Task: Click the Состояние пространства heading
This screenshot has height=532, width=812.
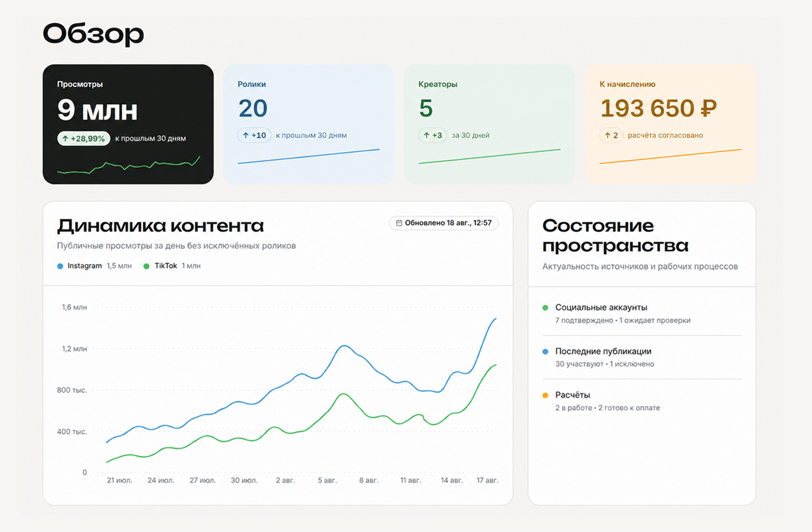Action: pos(615,235)
